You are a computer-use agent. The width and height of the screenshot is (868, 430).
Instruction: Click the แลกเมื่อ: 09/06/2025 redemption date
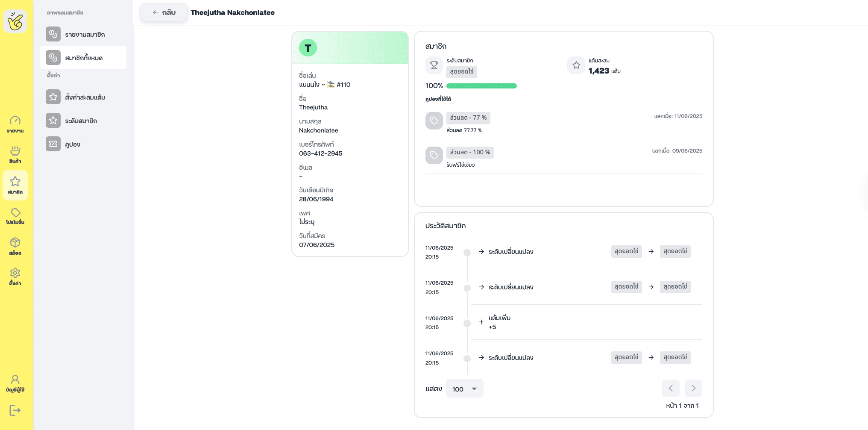[677, 151]
